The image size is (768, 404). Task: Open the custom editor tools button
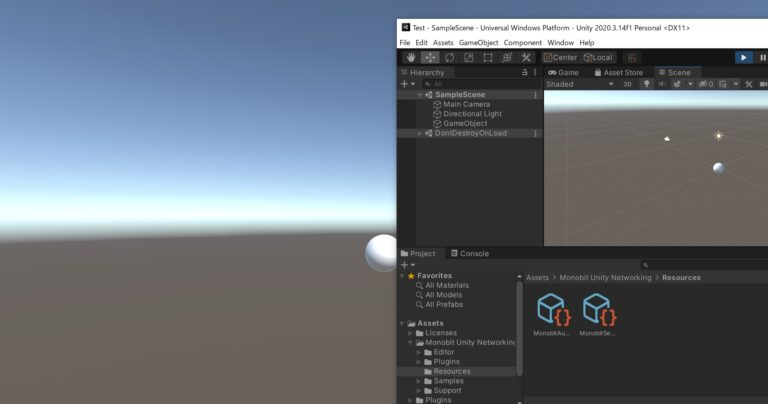click(x=526, y=58)
